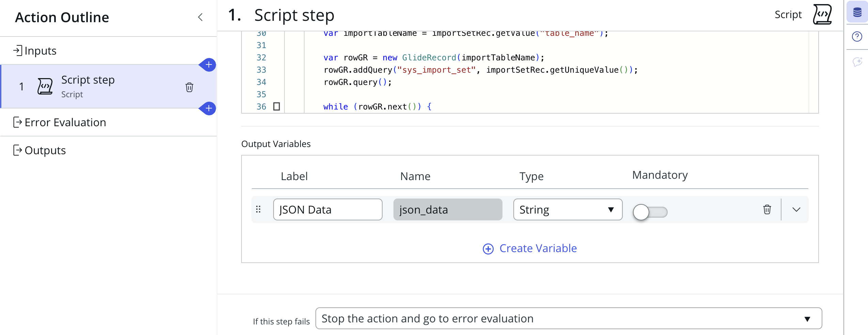Delete the JSON Data output variable
The height and width of the screenshot is (335, 868).
coord(767,209)
